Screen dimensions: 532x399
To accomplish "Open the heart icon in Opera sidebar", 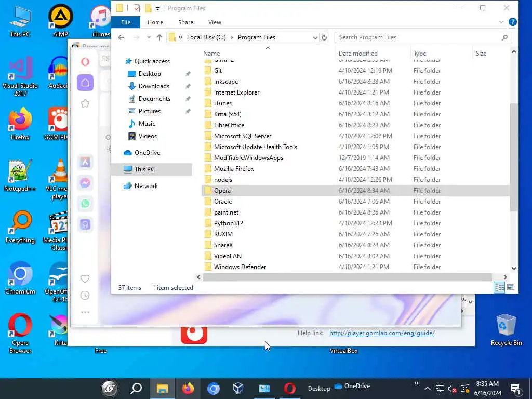I will [x=85, y=278].
